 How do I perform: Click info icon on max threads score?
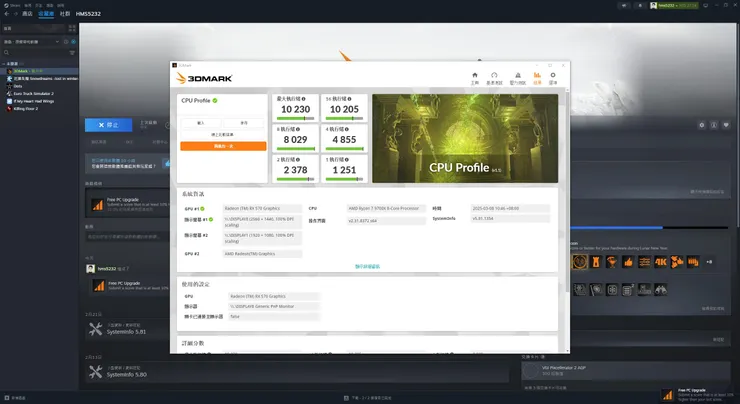click(303, 99)
